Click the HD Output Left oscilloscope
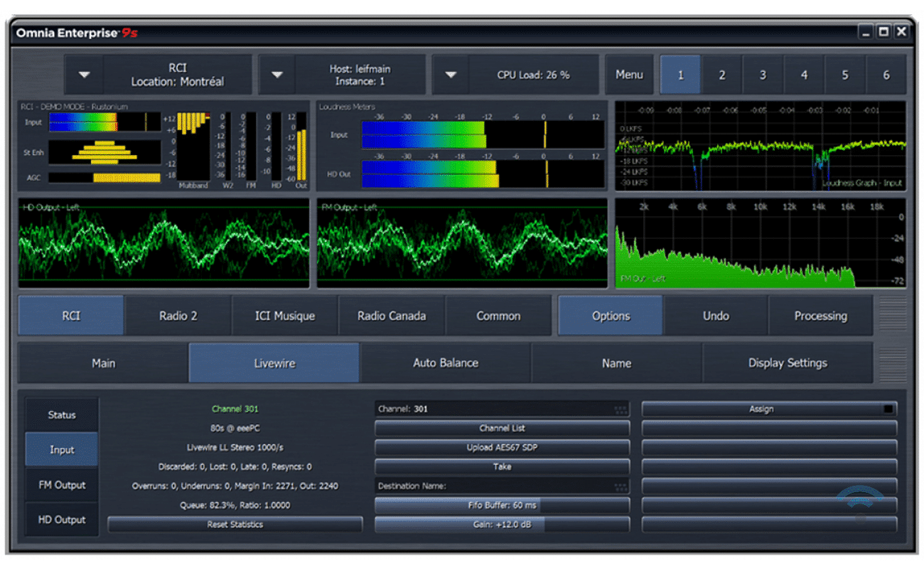The width and height of the screenshot is (924, 569). coord(163,244)
